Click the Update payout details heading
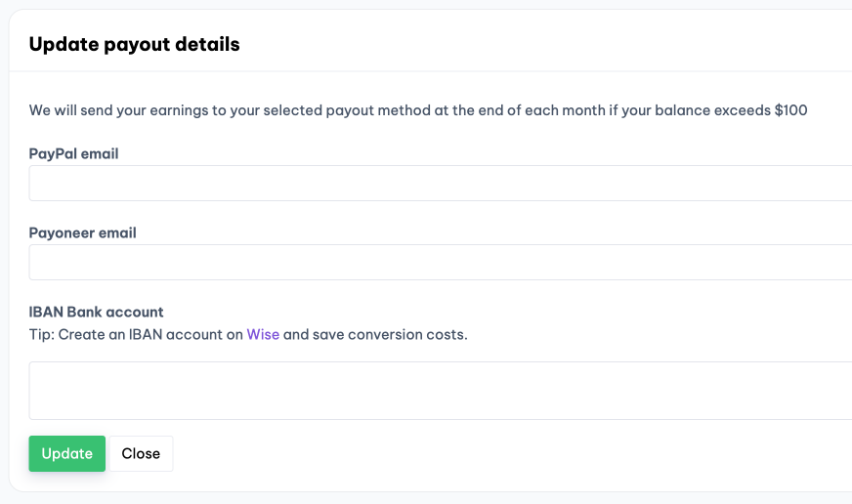852x504 pixels. (134, 44)
